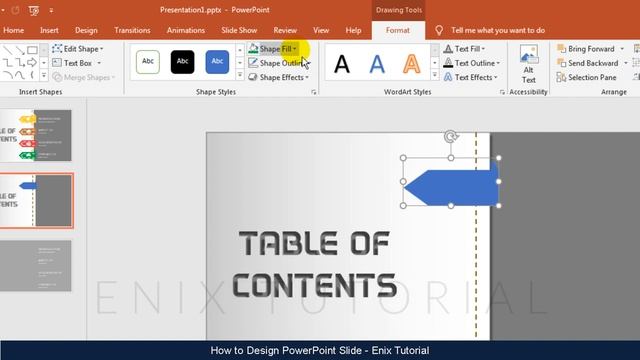Apply the black filled Abc shape style

coord(182,62)
